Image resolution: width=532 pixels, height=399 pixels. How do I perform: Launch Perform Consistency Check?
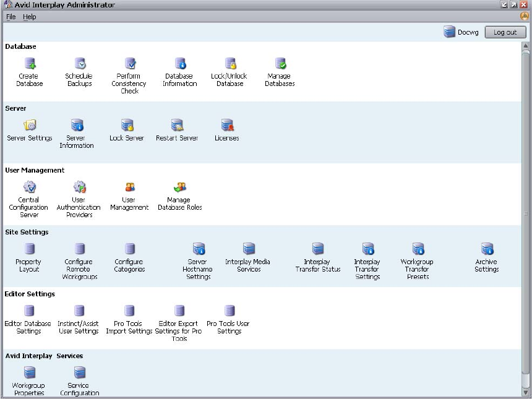129,75
